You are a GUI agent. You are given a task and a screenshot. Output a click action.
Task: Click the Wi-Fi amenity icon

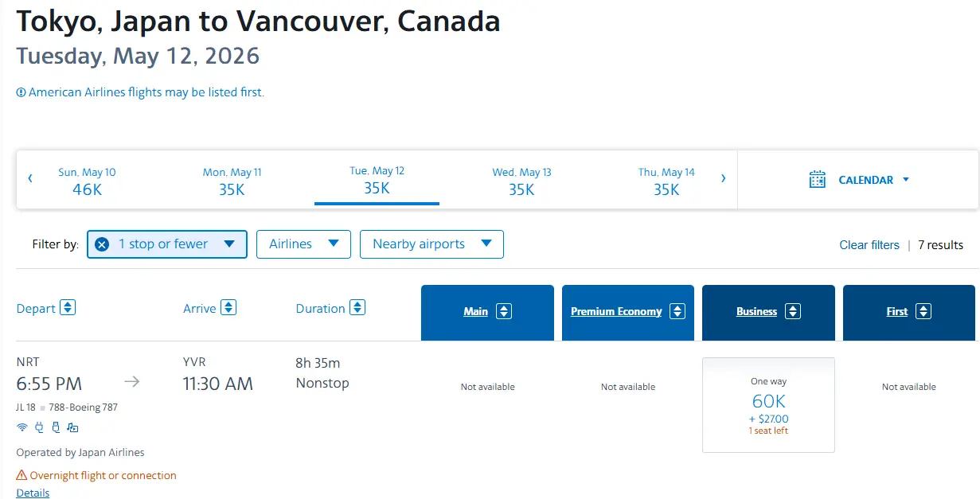(x=21, y=427)
